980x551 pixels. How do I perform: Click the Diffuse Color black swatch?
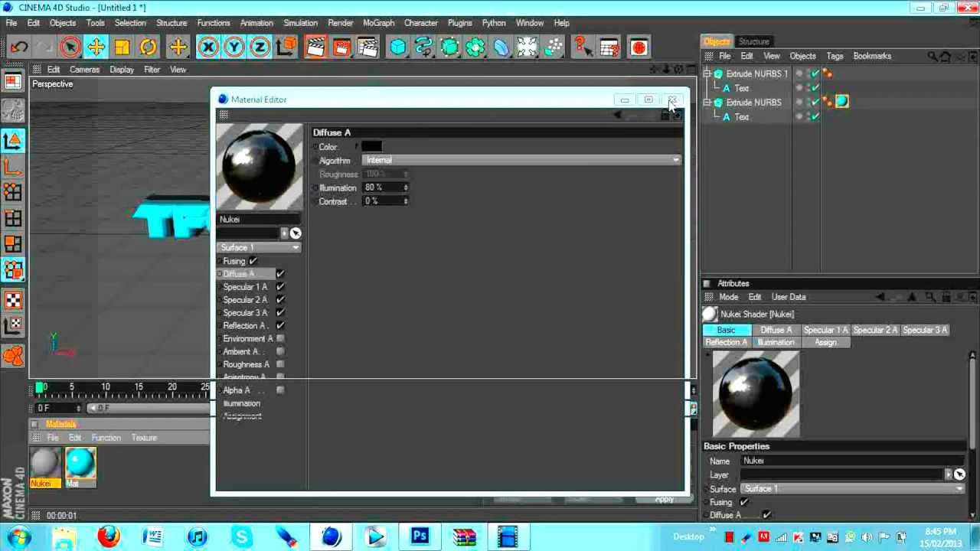(x=371, y=146)
